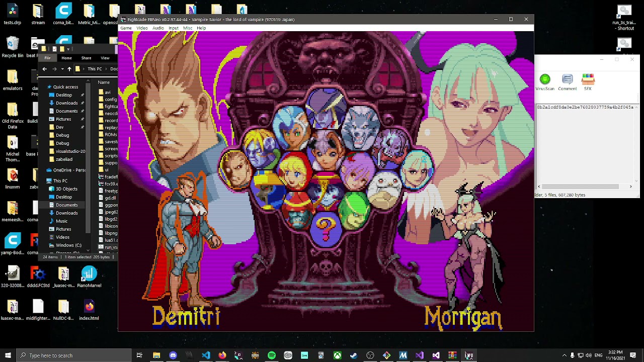Open recent locations dropdown in Explorer
The image size is (644, 362).
pos(62,69)
